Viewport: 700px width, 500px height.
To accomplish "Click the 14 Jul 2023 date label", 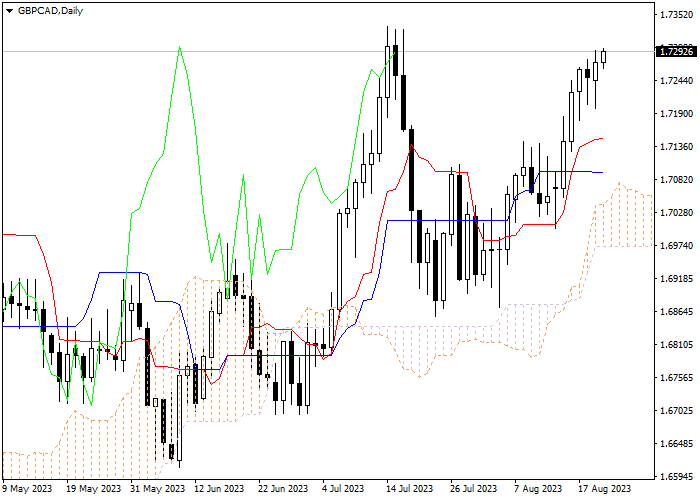I will [x=410, y=489].
